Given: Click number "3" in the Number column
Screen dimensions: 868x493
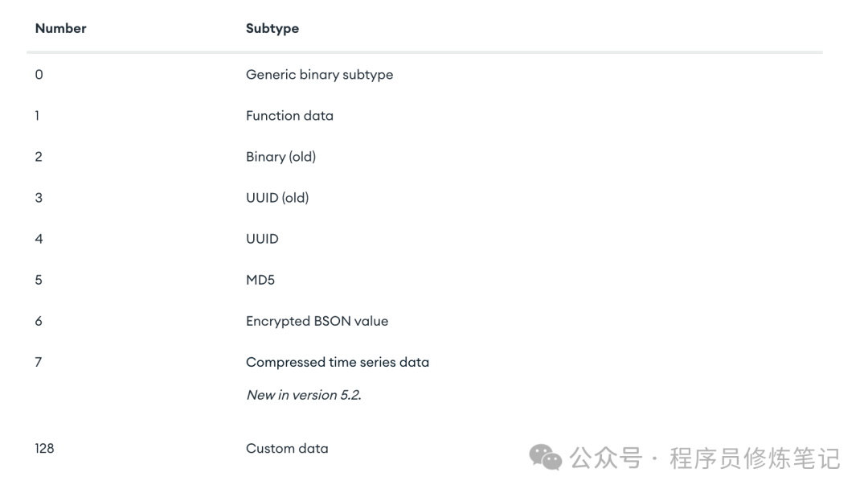Looking at the screenshot, I should (x=39, y=198).
